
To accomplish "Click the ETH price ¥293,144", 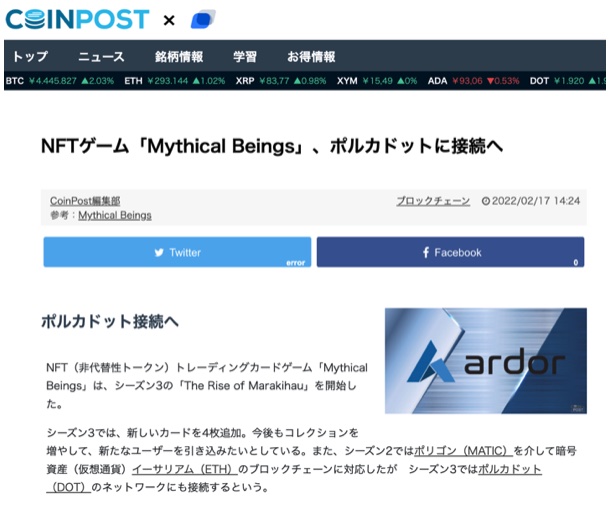I will tap(168, 81).
